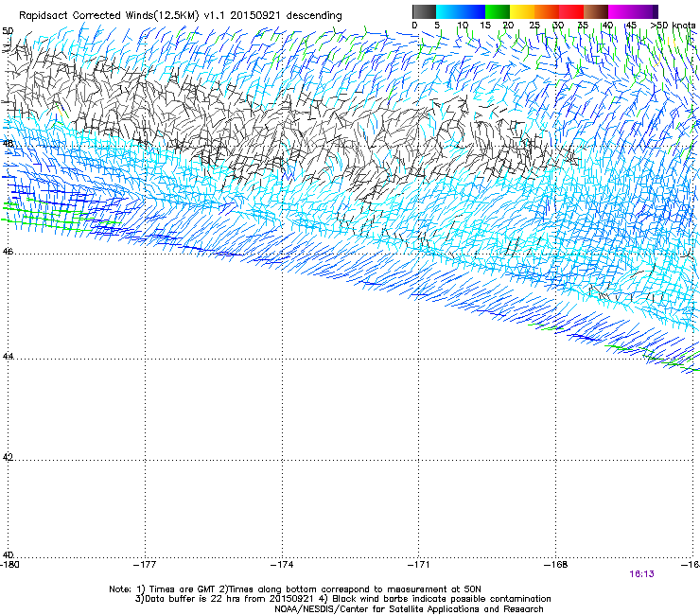700x615 pixels.
Task: Click the latitude label '50'
Action: (8, 31)
